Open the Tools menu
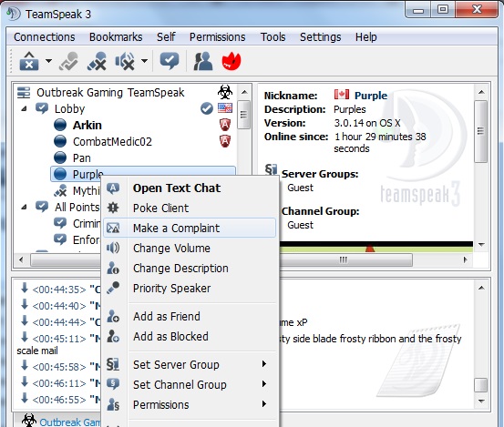 (x=273, y=37)
